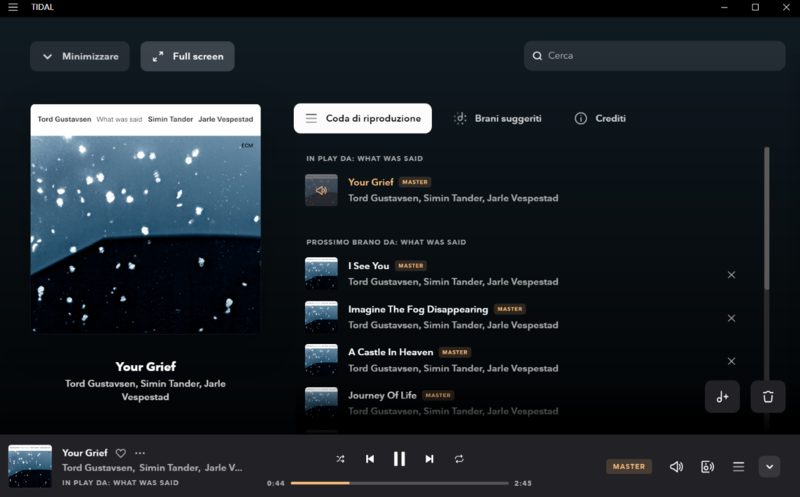Skip to next track

pos(429,459)
